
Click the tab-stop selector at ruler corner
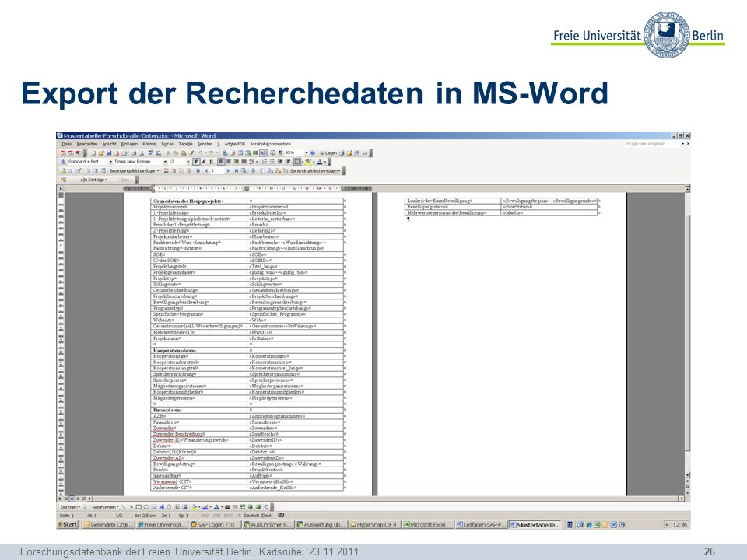[x=61, y=188]
